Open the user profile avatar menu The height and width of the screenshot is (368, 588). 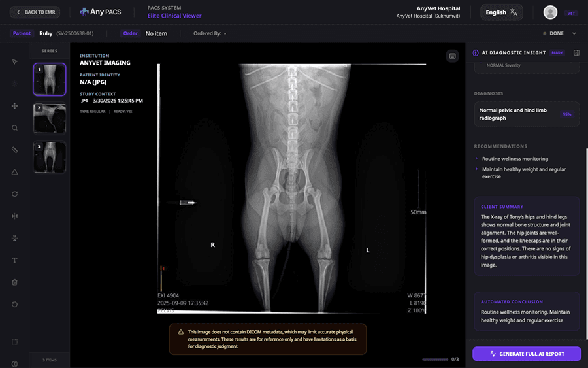(551, 12)
